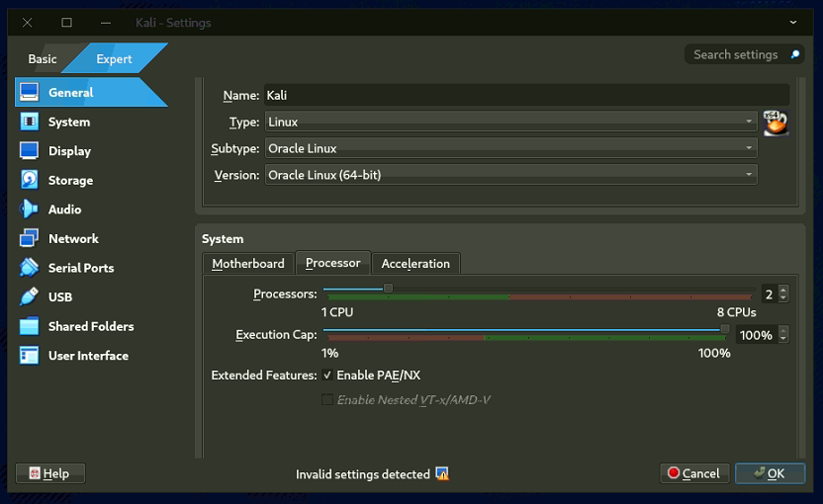823x504 pixels.
Task: Open the System settings icon in sidebar
Action: click(30, 122)
